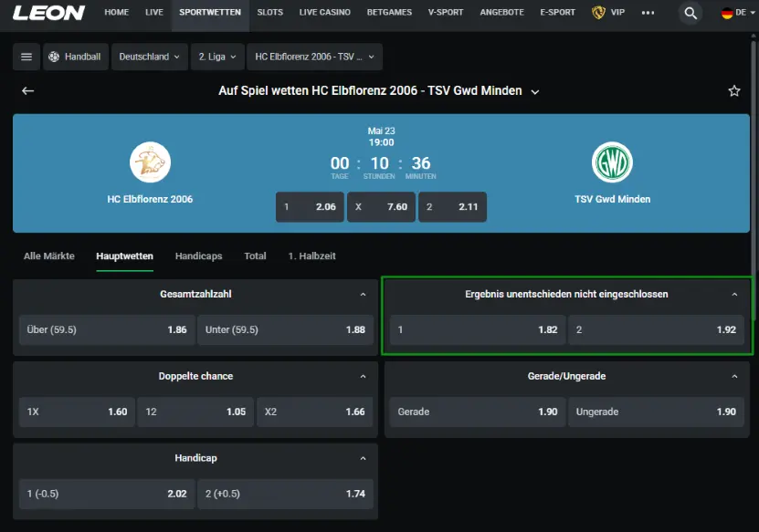759x532 pixels.
Task: Open V-SPORT in top navigation
Action: pos(446,12)
